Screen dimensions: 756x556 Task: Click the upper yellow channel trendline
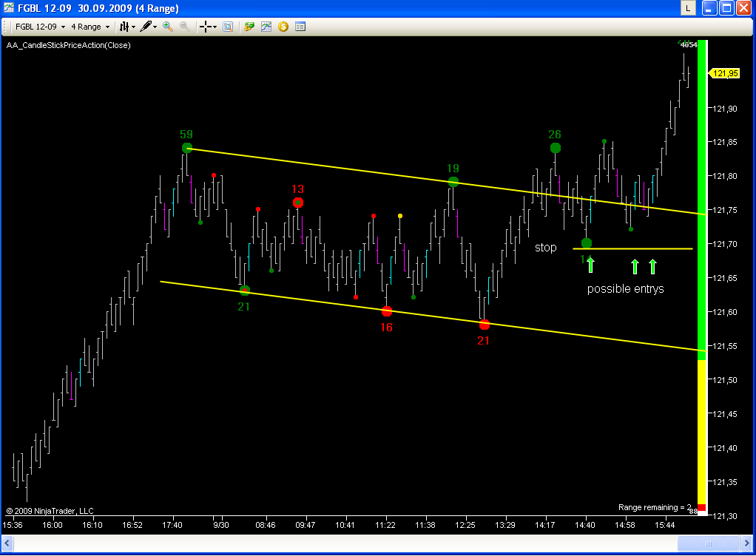[446, 181]
